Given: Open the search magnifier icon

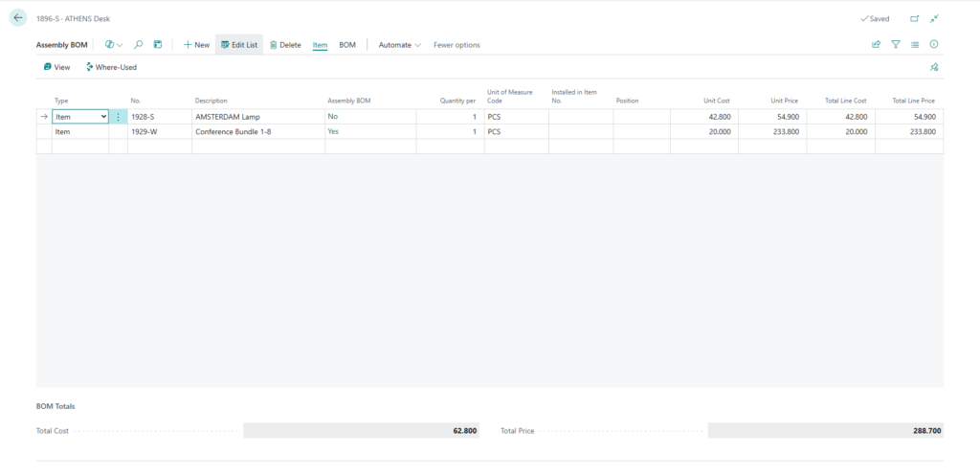Looking at the screenshot, I should [139, 45].
